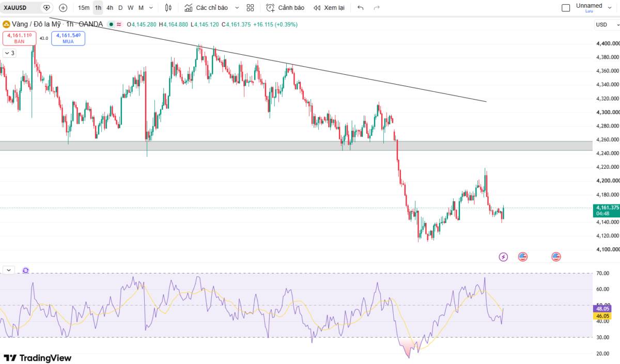Image resolution: width=620 pixels, height=364 pixels.
Task: Open the RSI indicator settings sync icon
Action: (25, 270)
